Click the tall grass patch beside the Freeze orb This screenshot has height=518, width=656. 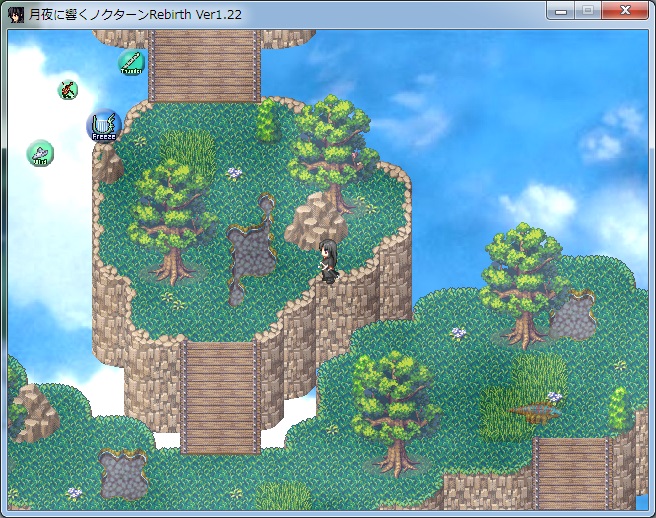tap(186, 149)
